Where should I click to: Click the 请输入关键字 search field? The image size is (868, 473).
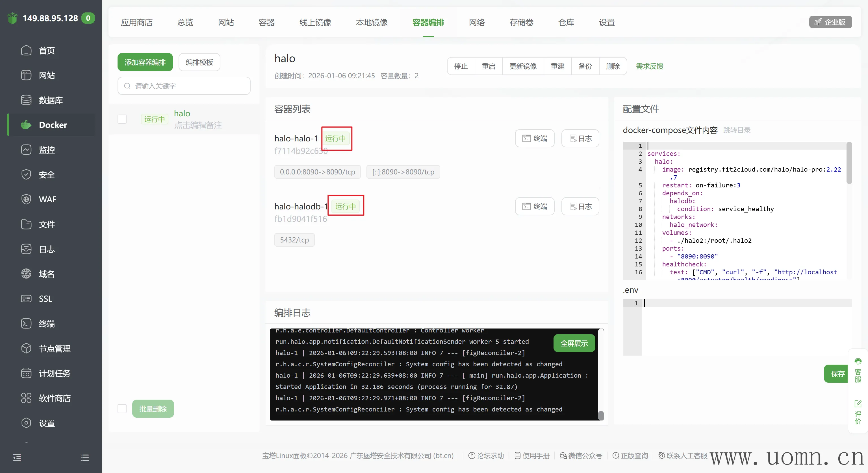[184, 86]
